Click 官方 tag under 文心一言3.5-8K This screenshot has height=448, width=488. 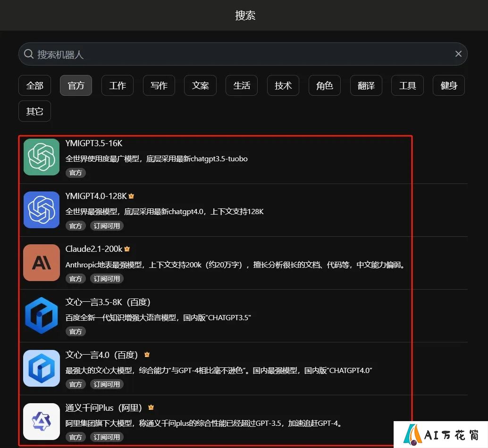[x=76, y=332]
